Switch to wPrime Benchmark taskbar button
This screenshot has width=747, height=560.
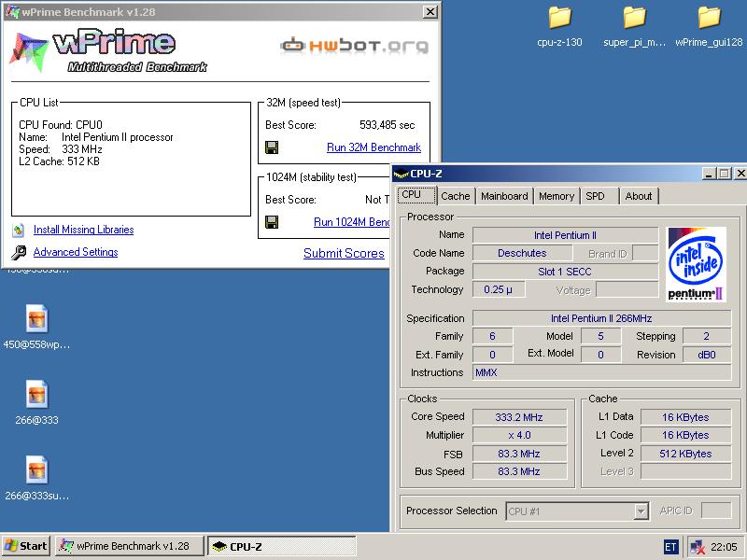(x=130, y=546)
